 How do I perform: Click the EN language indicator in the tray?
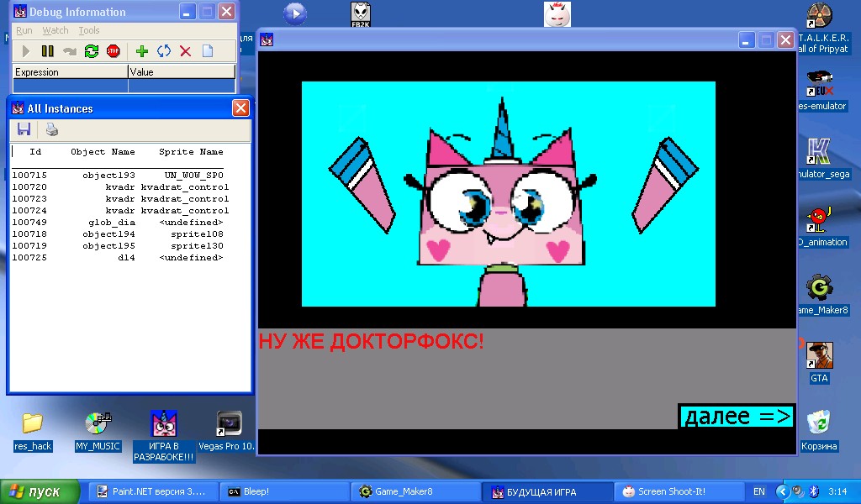click(759, 492)
